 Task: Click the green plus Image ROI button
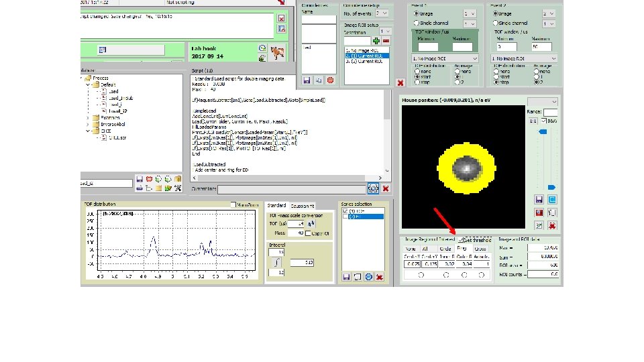coord(376,41)
